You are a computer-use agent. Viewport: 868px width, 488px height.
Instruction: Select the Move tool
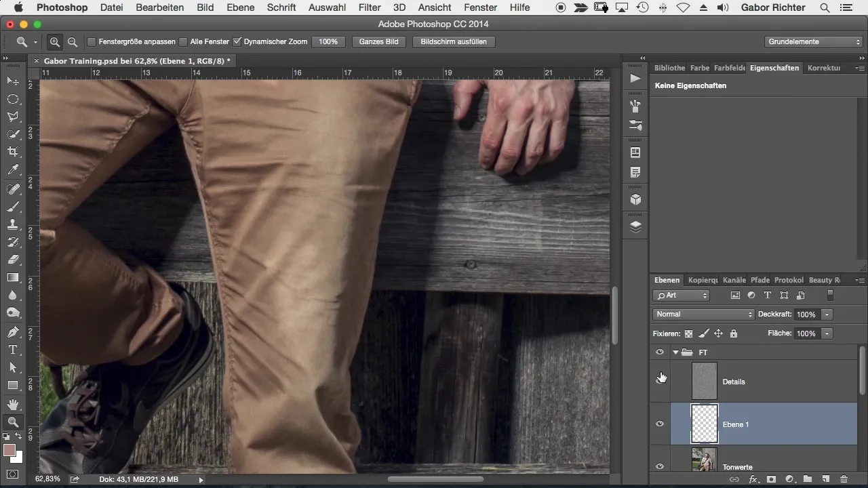click(13, 81)
